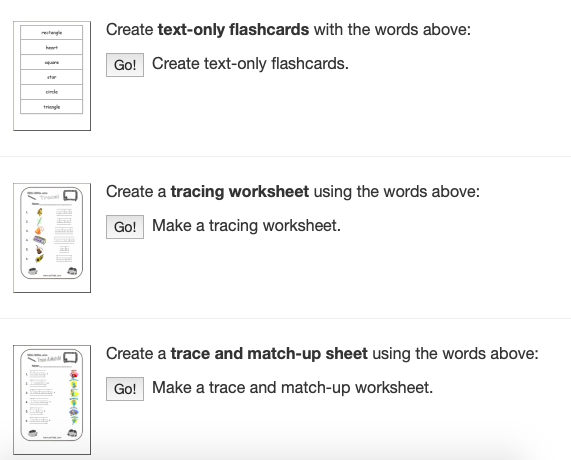Select the 'Make a tracing worksheet.' label text
The image size is (571, 460).
246,226
